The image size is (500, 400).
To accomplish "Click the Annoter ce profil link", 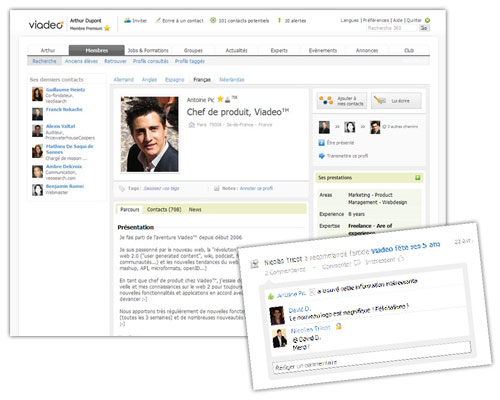I will 256,188.
